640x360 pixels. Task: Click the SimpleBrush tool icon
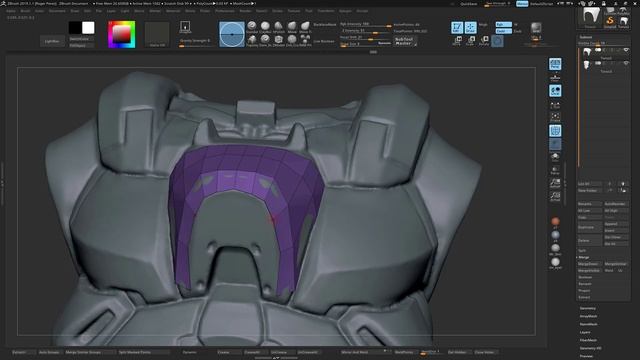610,21
